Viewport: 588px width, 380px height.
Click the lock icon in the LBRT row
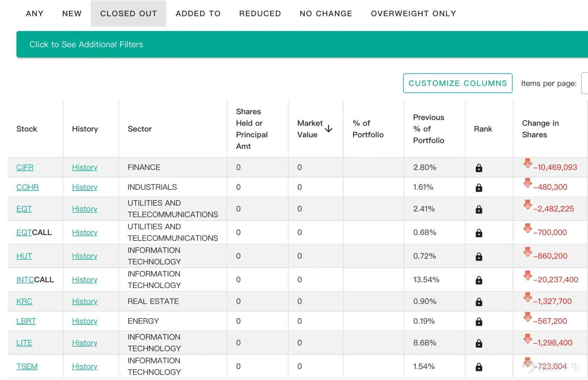pos(478,322)
